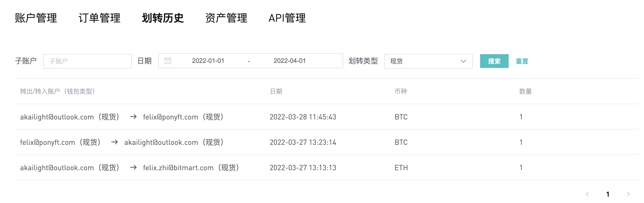
Task: Select page number 1 in pagination
Action: pos(608,194)
